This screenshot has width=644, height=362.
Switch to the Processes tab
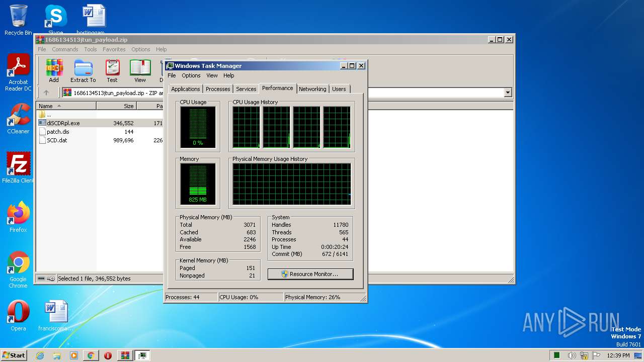coord(218,89)
